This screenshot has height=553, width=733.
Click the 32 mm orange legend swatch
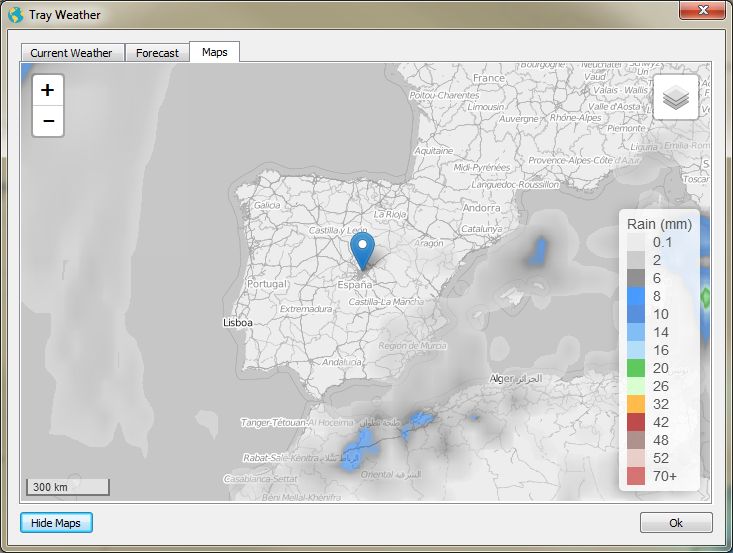point(636,404)
